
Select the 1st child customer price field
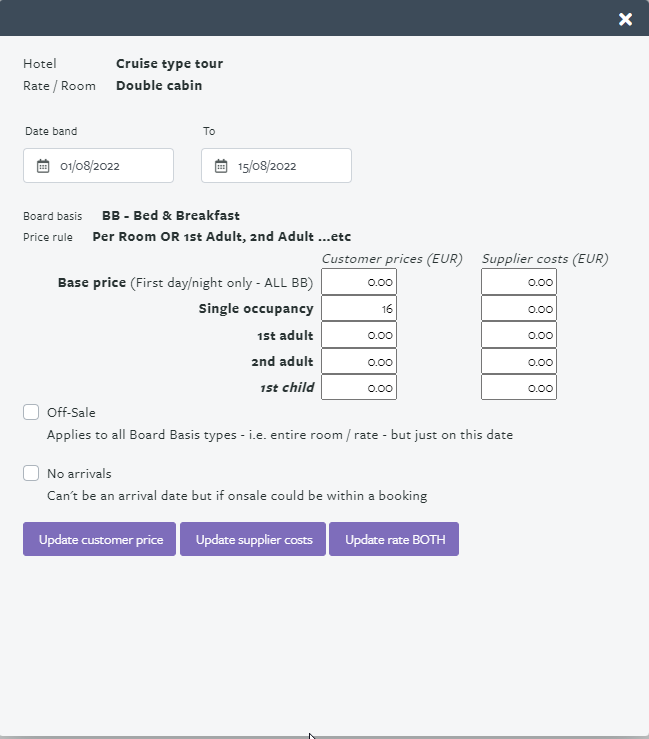[359, 387]
